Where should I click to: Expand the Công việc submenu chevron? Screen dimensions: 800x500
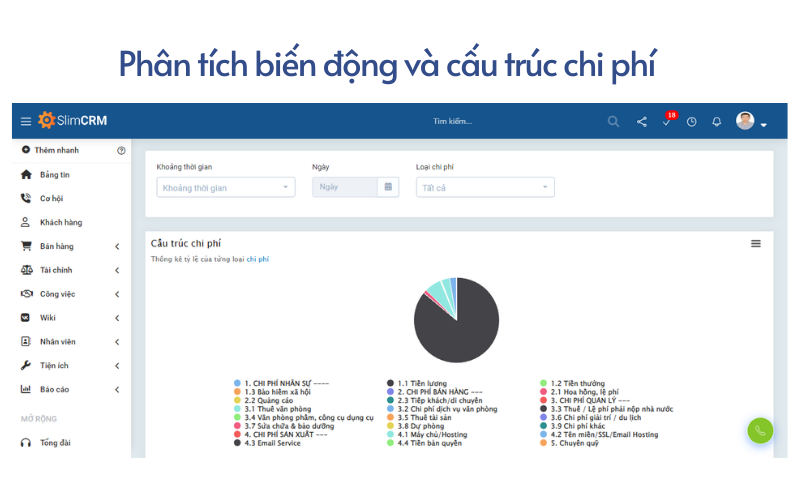pos(117,294)
